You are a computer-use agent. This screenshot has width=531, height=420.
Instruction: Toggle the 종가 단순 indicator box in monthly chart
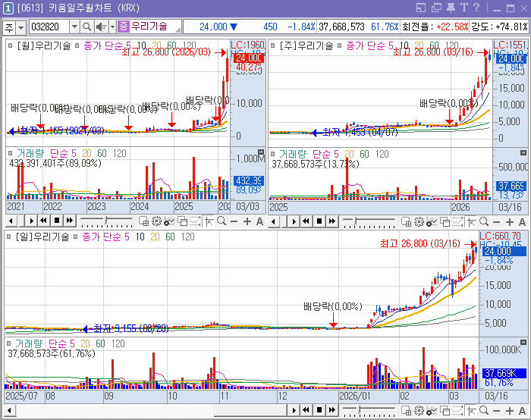coord(77,45)
